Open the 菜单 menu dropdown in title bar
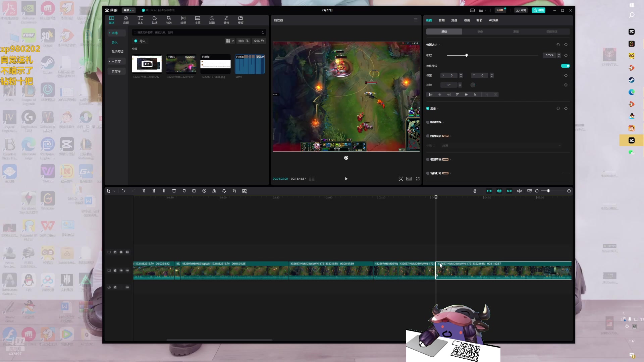Viewport: 644px width, 362px height. 128,10
